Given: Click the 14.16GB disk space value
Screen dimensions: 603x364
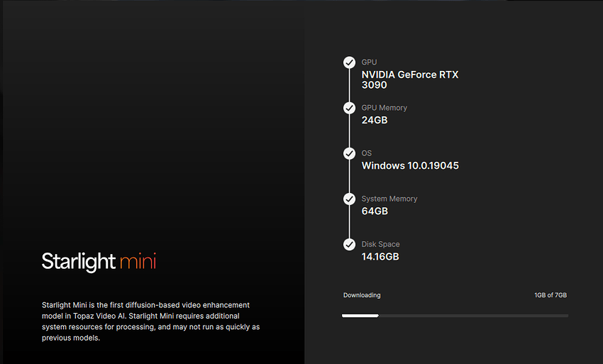Looking at the screenshot, I should [380, 256].
